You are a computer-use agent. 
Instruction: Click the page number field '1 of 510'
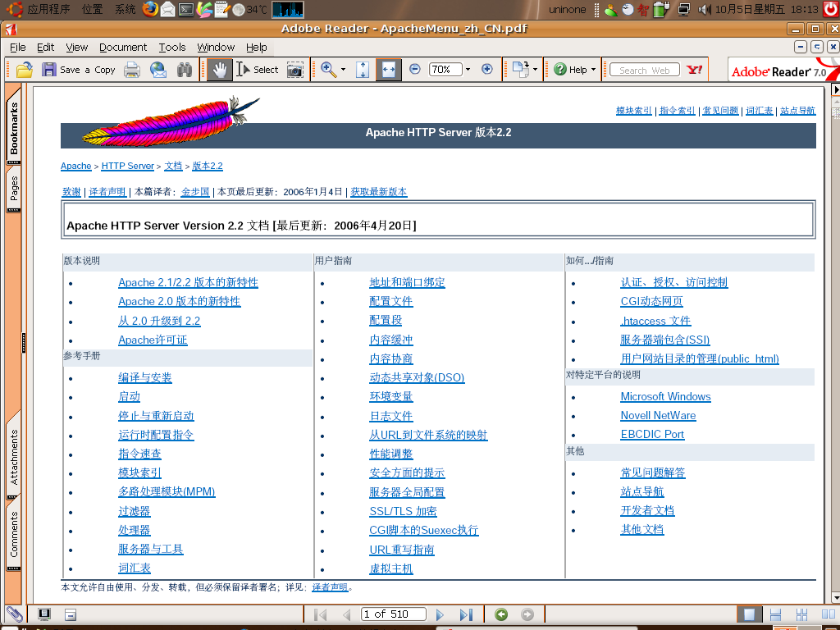click(x=394, y=614)
